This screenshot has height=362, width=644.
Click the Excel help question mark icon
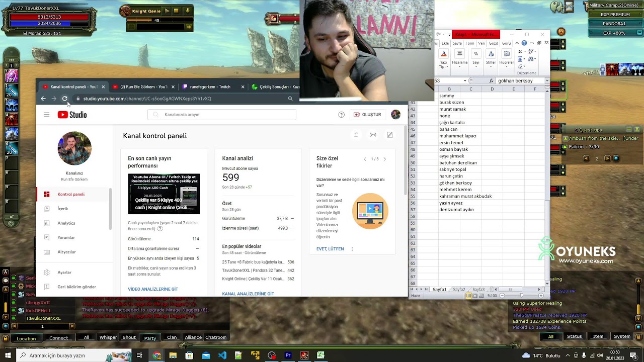click(x=524, y=43)
